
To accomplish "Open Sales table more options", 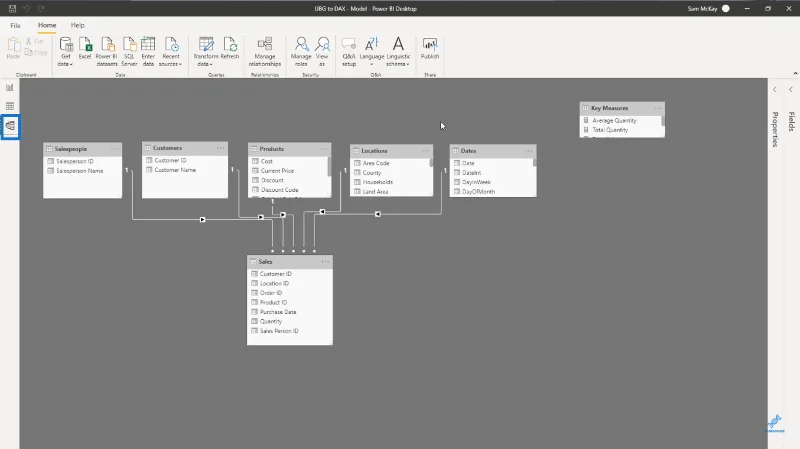I will pos(325,262).
